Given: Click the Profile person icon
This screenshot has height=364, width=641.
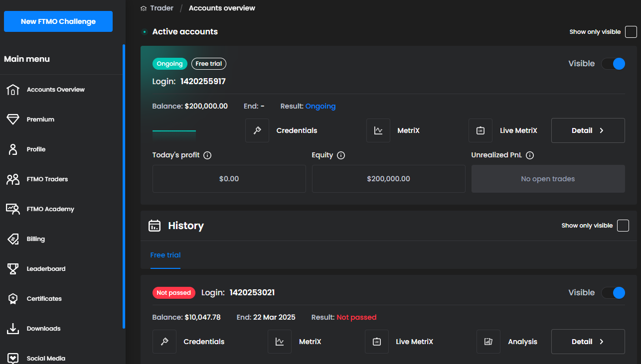Looking at the screenshot, I should [13, 149].
